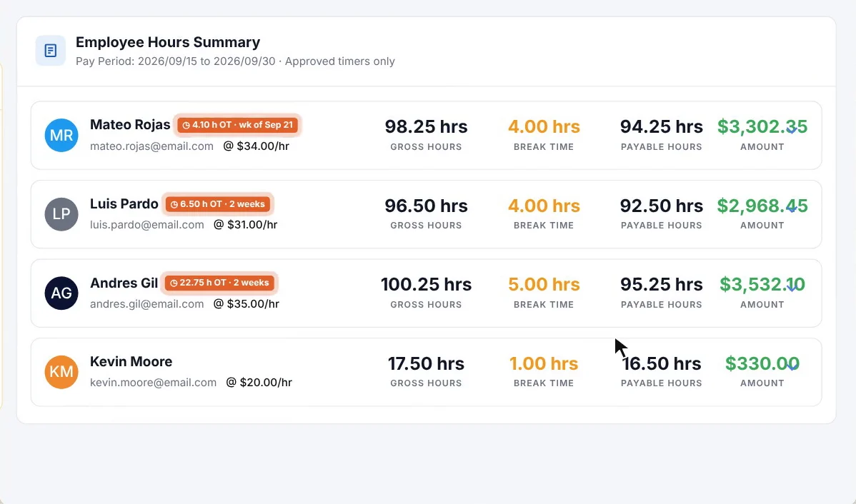
Task: Select the name 'Luis Pardo'
Action: click(124, 203)
